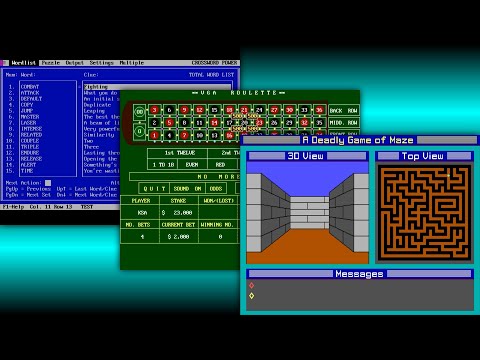Viewport: 480px width, 360px height.
Task: Select the word TIME in the list
Action: (27, 171)
